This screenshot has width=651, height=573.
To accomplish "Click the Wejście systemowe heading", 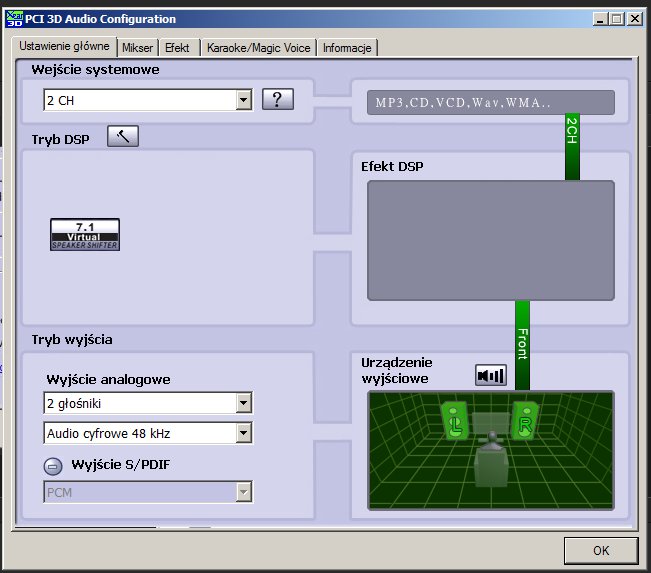I will click(95, 69).
